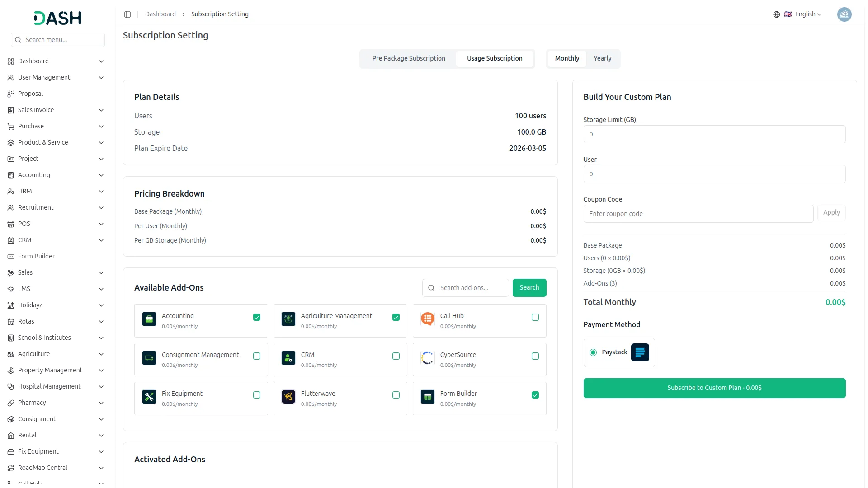The width and height of the screenshot is (868, 488).
Task: Open the user avatar menu
Action: 844,14
